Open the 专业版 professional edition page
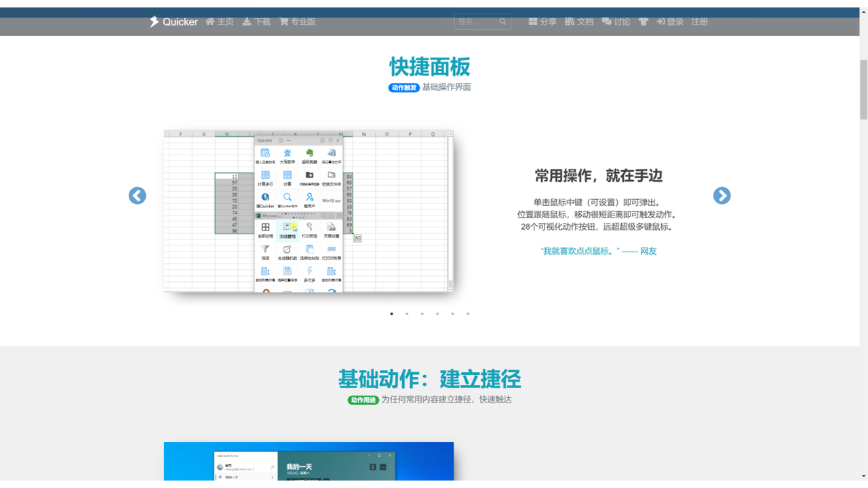 [297, 22]
